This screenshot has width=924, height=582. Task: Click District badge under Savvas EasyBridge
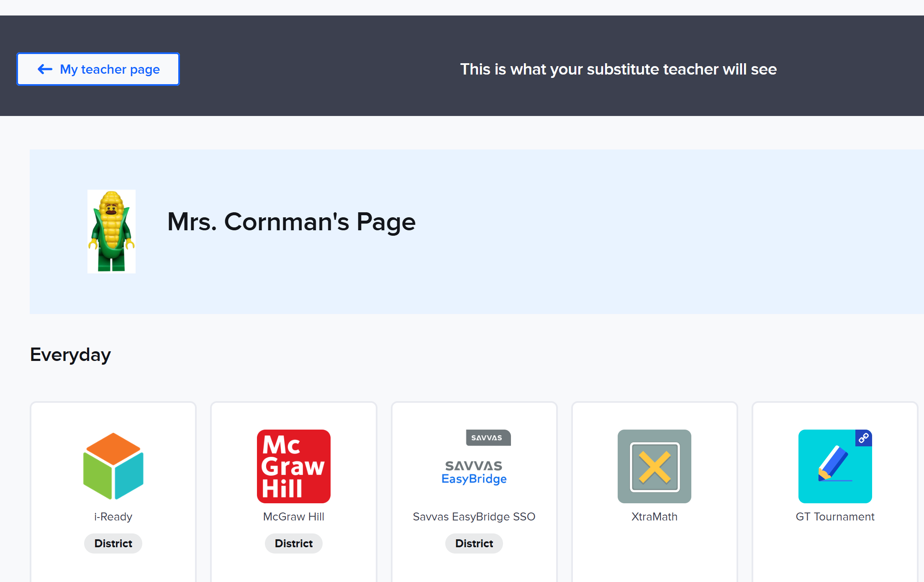click(x=474, y=543)
